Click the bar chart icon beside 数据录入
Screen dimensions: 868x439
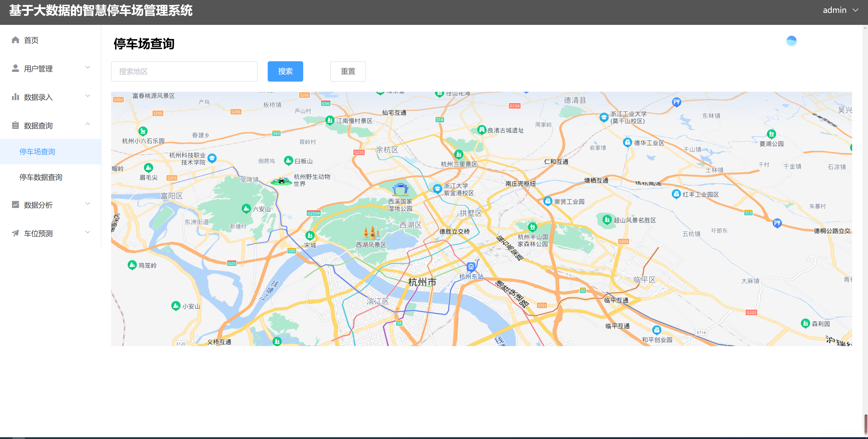coord(15,97)
